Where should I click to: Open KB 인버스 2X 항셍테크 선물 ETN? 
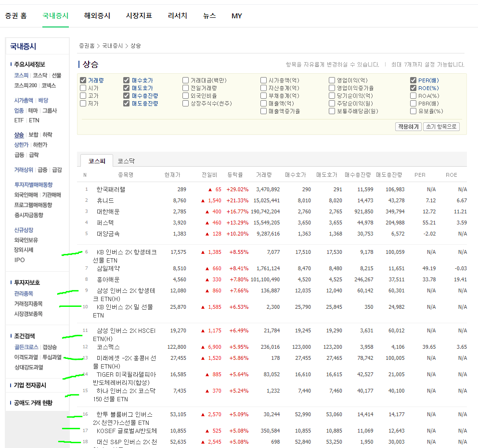(x=125, y=256)
